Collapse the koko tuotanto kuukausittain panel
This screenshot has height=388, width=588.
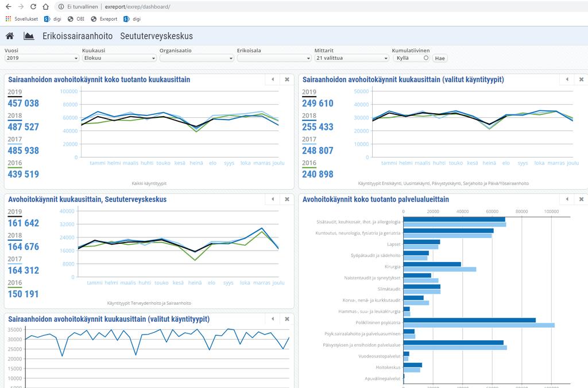(x=273, y=79)
